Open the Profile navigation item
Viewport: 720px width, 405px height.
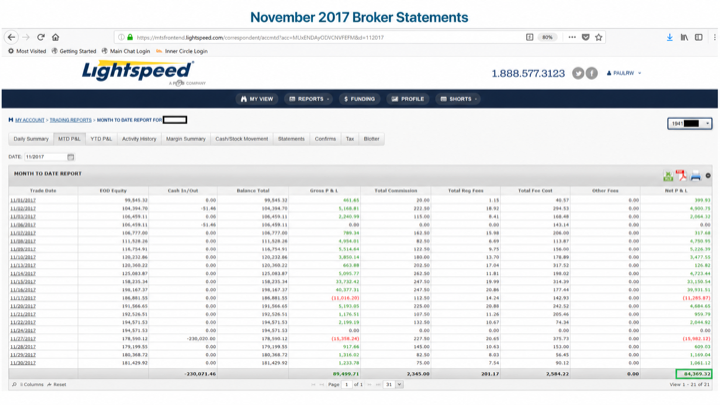click(408, 99)
